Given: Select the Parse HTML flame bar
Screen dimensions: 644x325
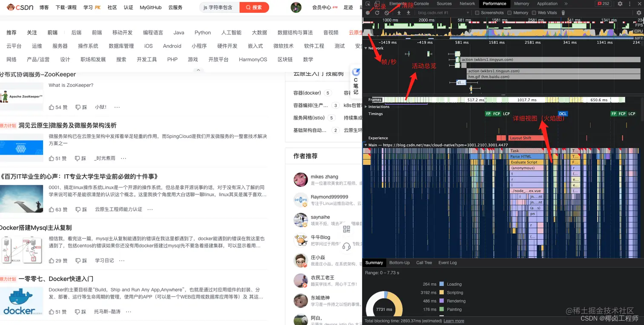Looking at the screenshot, I should coord(526,157).
